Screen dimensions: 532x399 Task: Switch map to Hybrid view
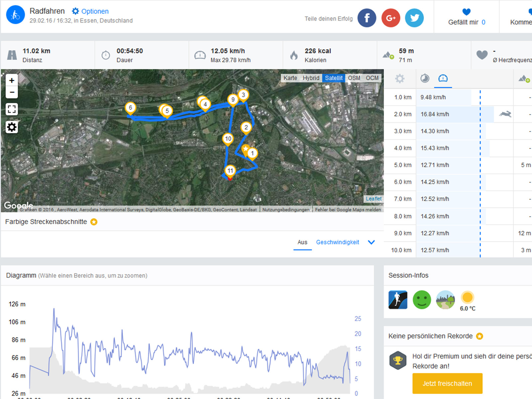[x=311, y=78]
